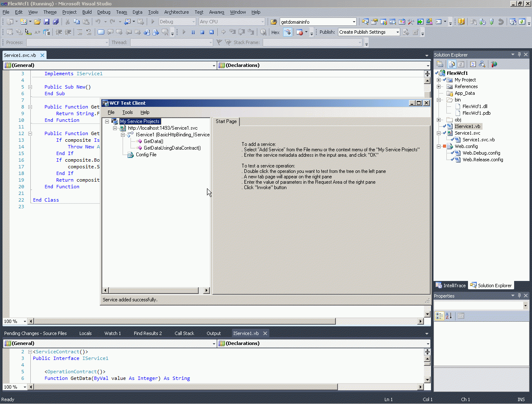The height and width of the screenshot is (404, 532).
Task: Open the Architecture menu
Action: tap(176, 12)
